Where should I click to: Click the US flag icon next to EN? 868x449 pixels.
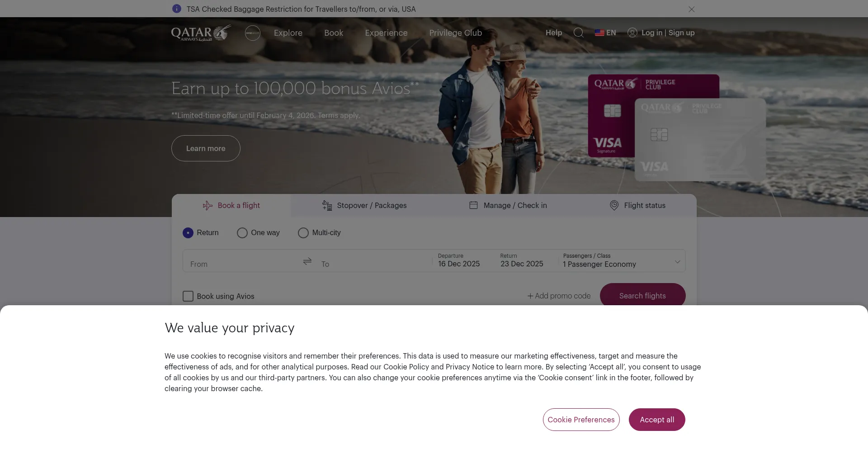click(599, 33)
